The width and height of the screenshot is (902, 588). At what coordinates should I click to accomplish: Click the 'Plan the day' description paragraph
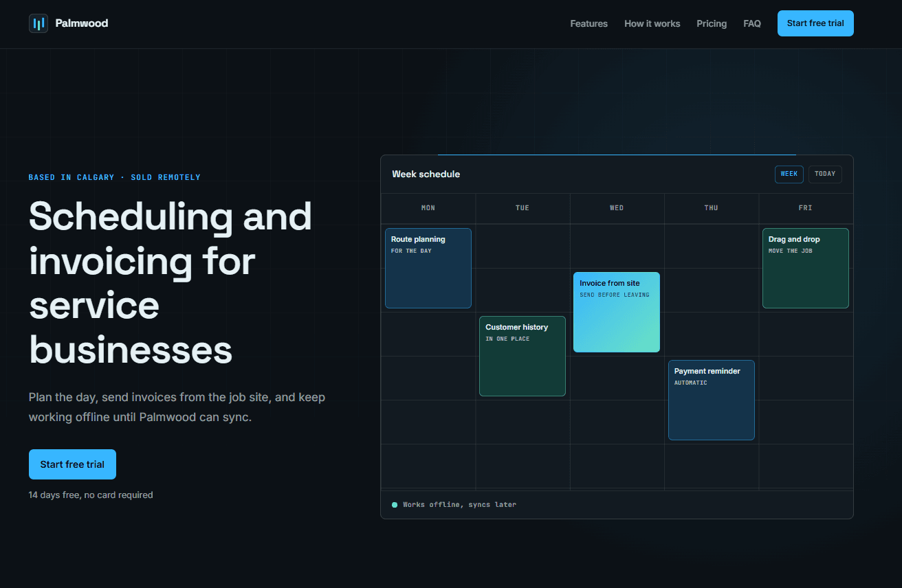177,407
